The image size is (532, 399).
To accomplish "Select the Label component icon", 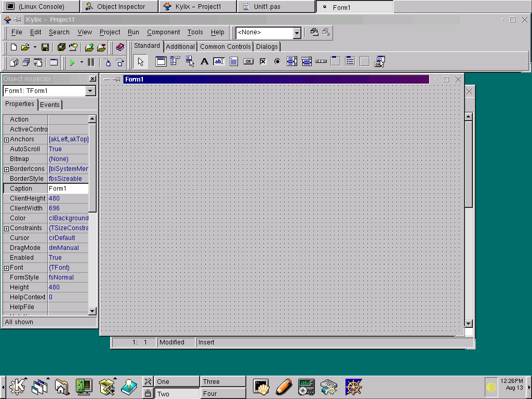I will coord(204,62).
